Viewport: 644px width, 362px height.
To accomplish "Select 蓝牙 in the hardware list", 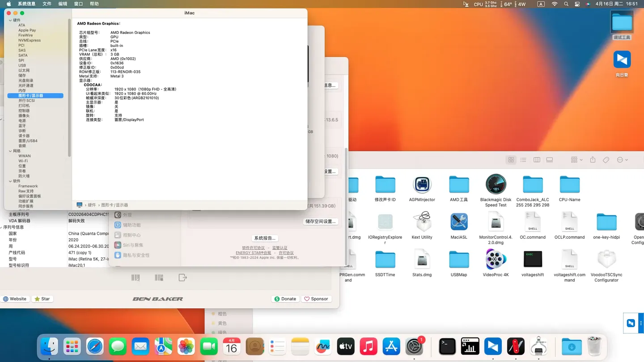I will 22,126.
